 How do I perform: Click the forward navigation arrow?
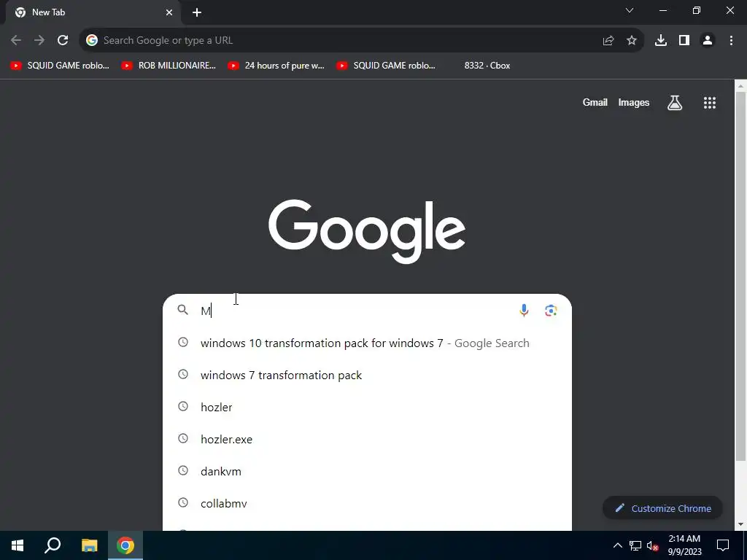point(39,41)
